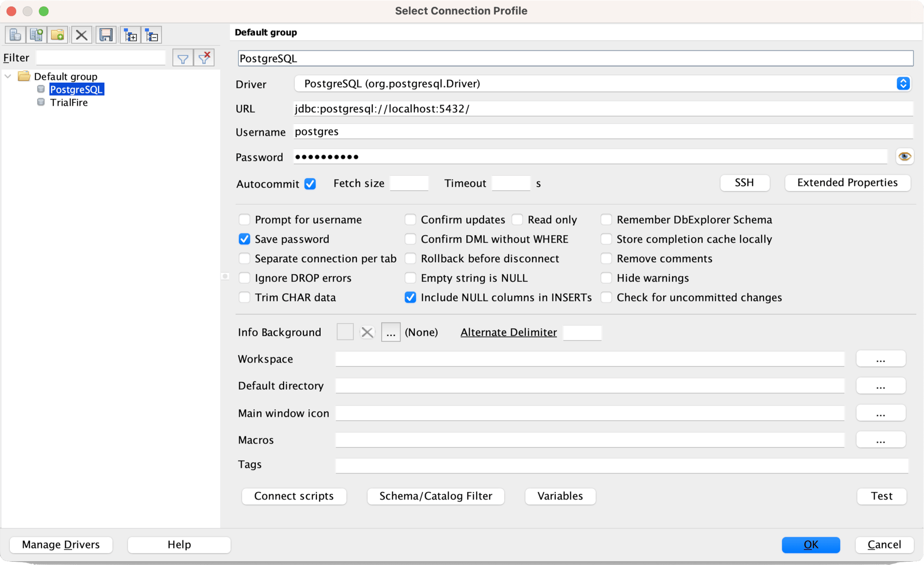Create a new connection profile
Screen dimensions: 924x565
(x=15, y=34)
